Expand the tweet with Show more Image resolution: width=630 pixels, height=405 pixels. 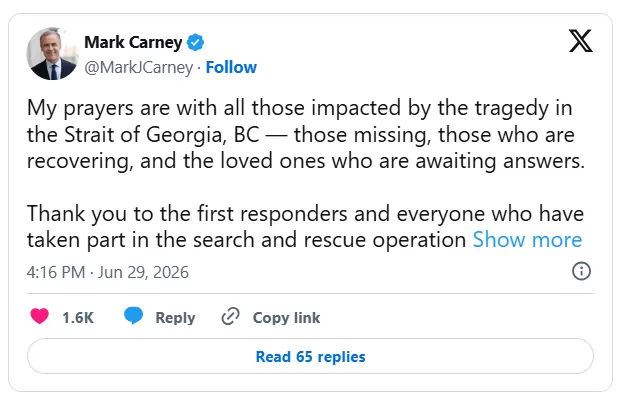coord(527,240)
